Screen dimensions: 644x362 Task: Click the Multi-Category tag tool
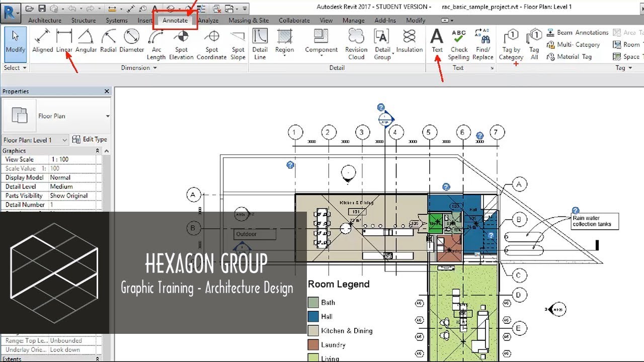click(573, 45)
